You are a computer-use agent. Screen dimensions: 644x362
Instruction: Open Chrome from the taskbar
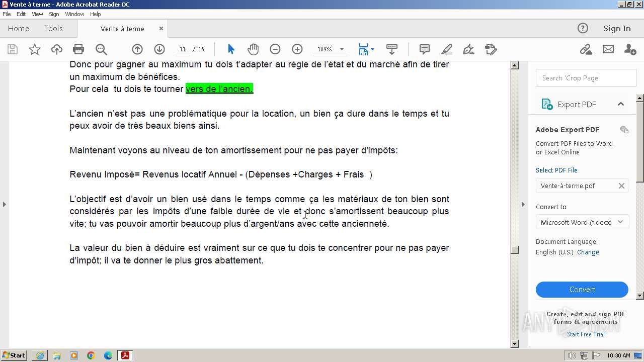tap(91, 355)
